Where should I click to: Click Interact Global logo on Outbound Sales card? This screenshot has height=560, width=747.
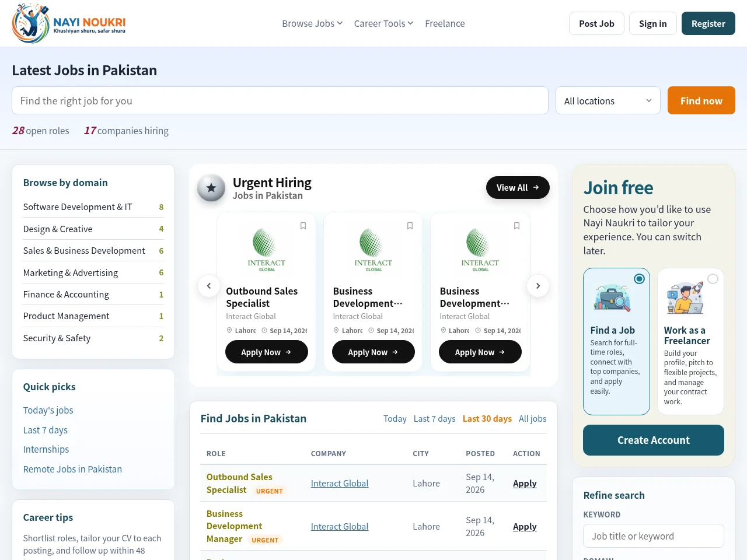[267, 250]
